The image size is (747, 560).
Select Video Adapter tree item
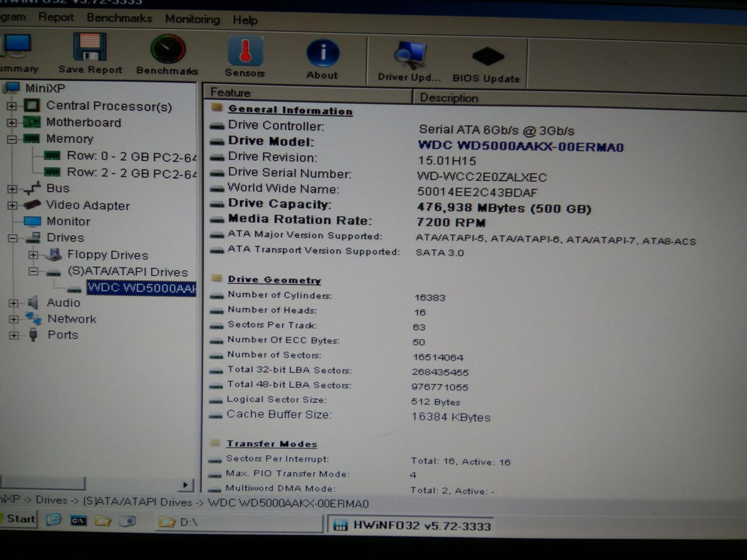pos(88,205)
